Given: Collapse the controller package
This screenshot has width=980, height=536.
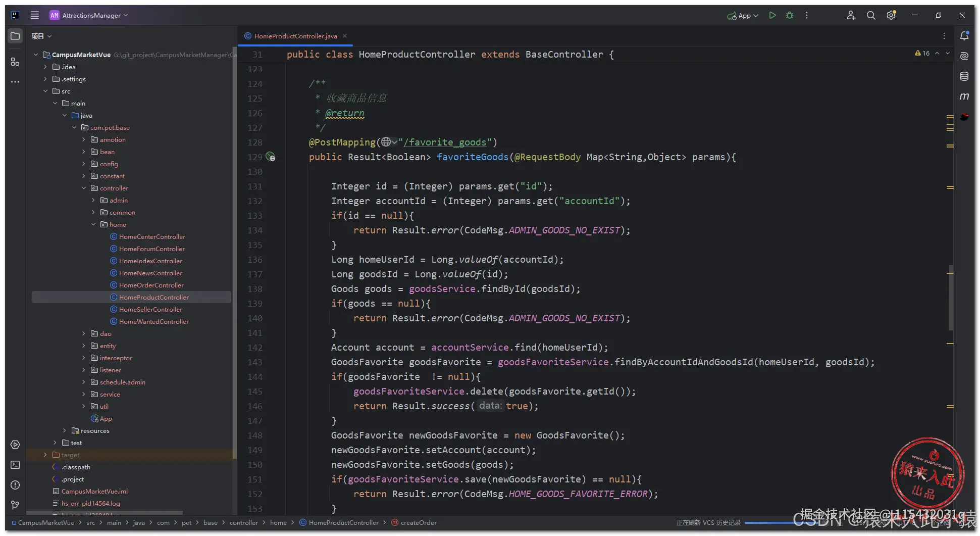Looking at the screenshot, I should (84, 188).
